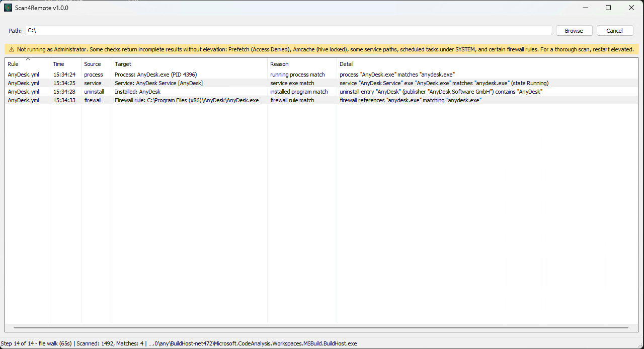Click the 'service exe match' reason cell
The image size is (644, 349).
coord(292,83)
